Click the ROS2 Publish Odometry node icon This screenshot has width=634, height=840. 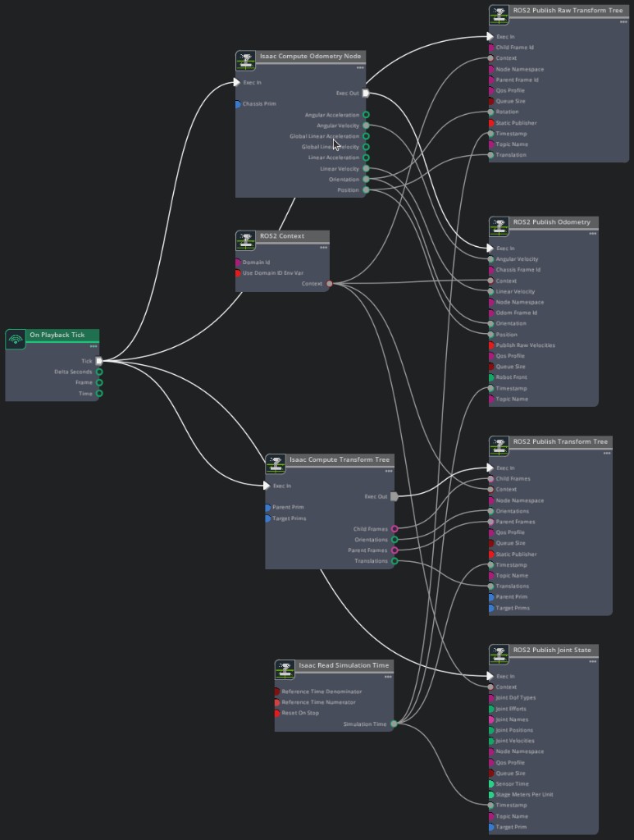coord(499,226)
